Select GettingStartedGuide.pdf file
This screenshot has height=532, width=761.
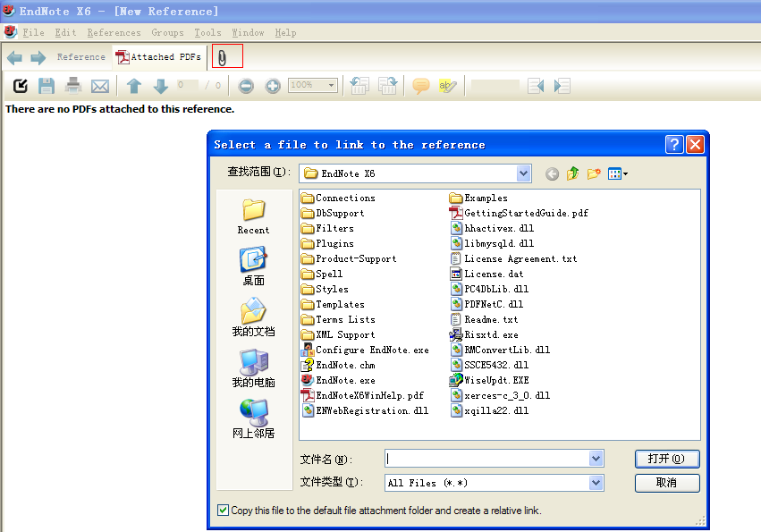coord(519,213)
